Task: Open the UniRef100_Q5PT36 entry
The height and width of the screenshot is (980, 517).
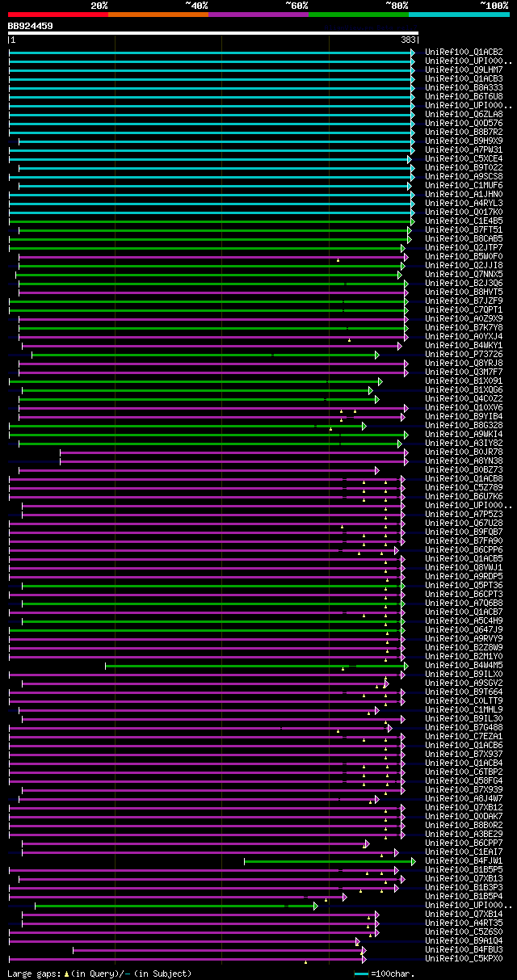Action: point(464,586)
